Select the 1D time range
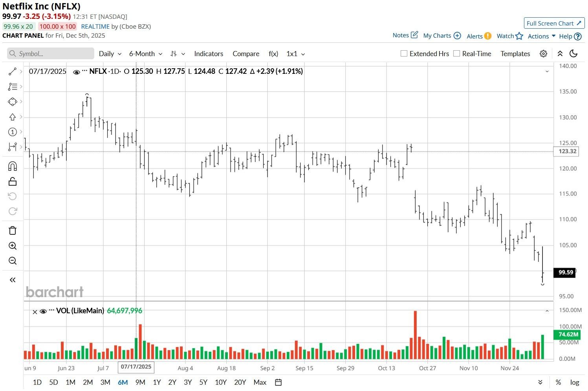 pyautogui.click(x=37, y=382)
